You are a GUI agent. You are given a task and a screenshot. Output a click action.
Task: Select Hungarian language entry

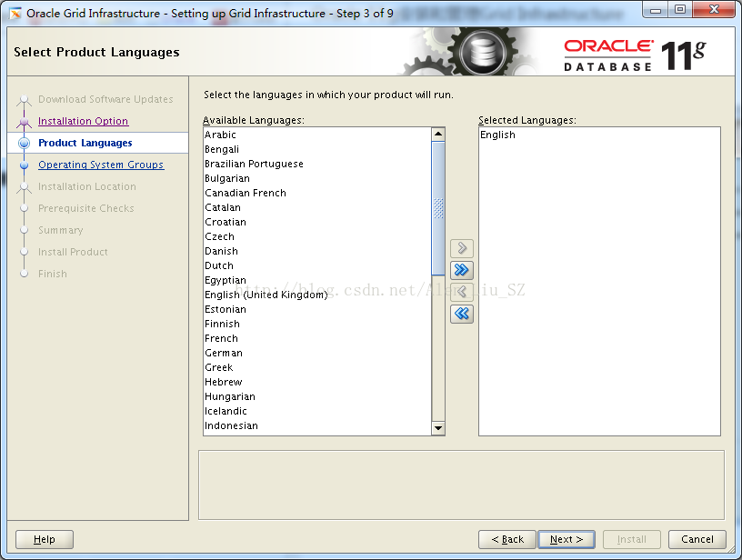[x=317, y=396]
